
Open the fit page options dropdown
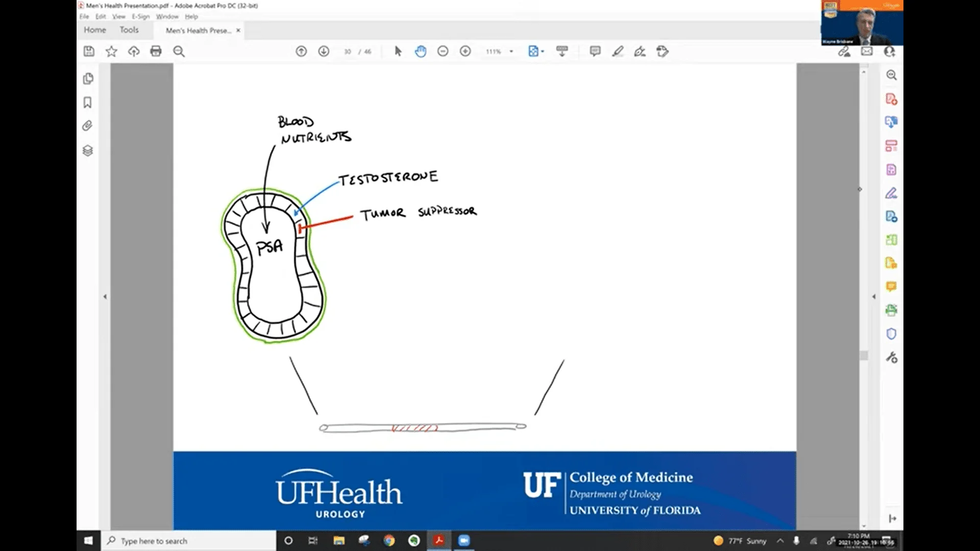536,51
